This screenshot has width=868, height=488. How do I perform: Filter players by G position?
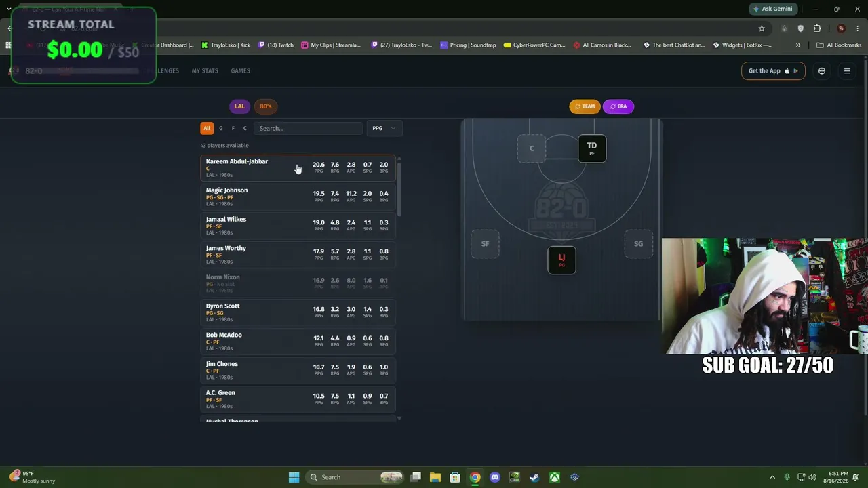220,128
